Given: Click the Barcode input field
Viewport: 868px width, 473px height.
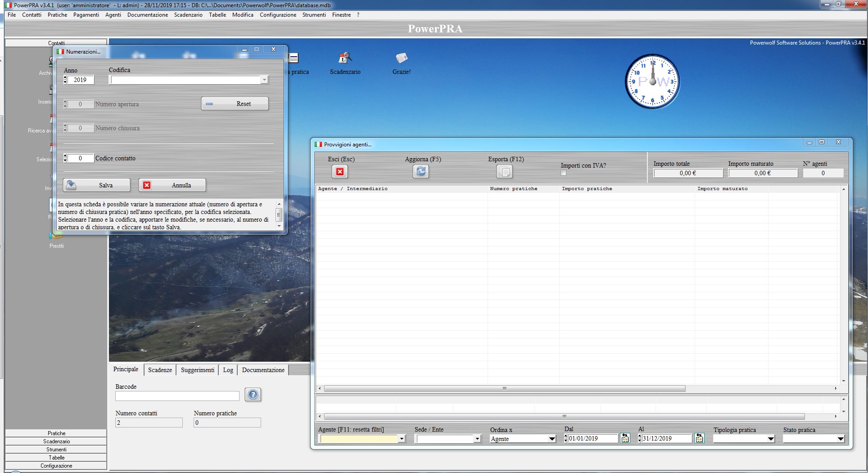Looking at the screenshot, I should 177,396.
